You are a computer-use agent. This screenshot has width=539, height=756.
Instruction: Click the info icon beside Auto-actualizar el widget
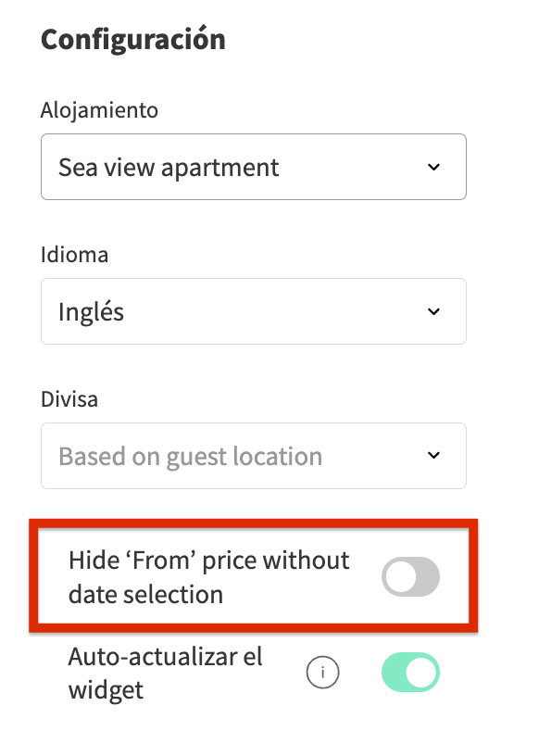pyautogui.click(x=322, y=672)
